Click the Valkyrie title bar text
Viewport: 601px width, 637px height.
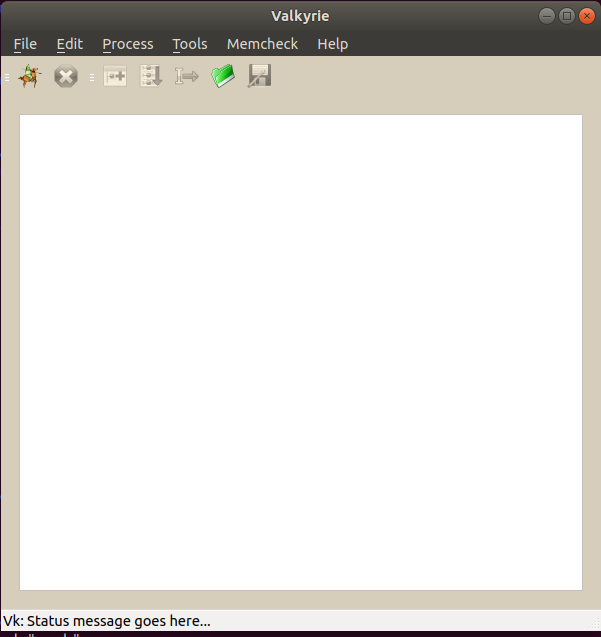(300, 16)
